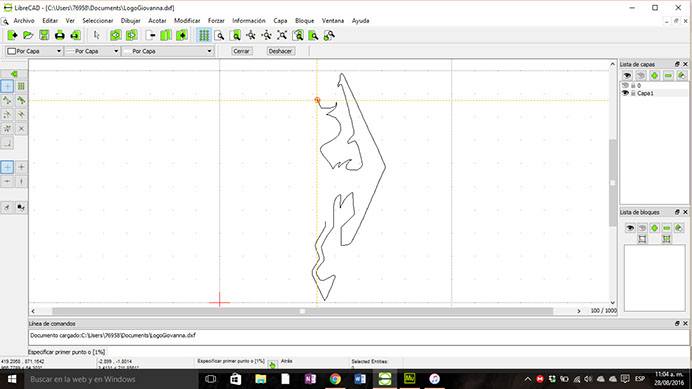Click the Cerrar button
Image resolution: width=692 pixels, height=389 pixels.
tap(241, 51)
